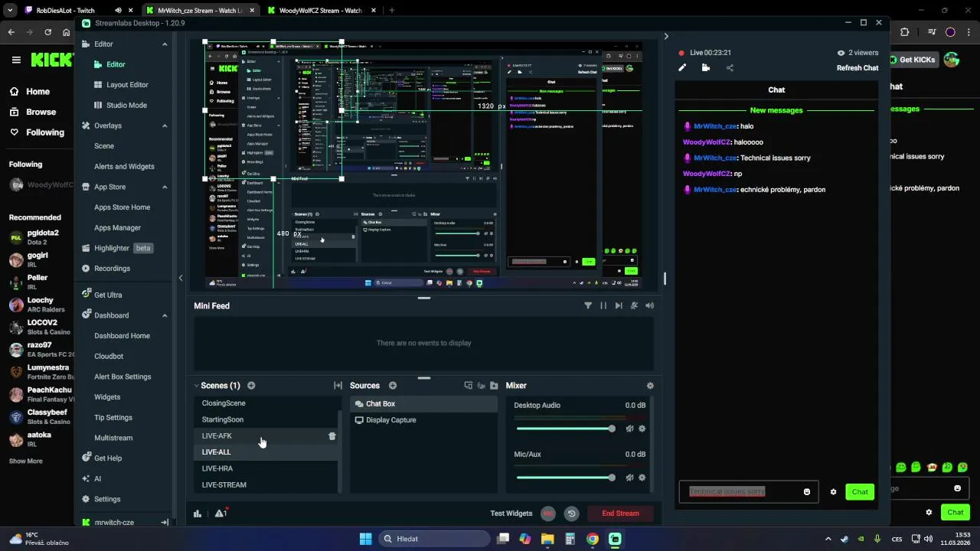Share the stream using the share icon
The height and width of the screenshot is (551, 980).
[x=730, y=67]
